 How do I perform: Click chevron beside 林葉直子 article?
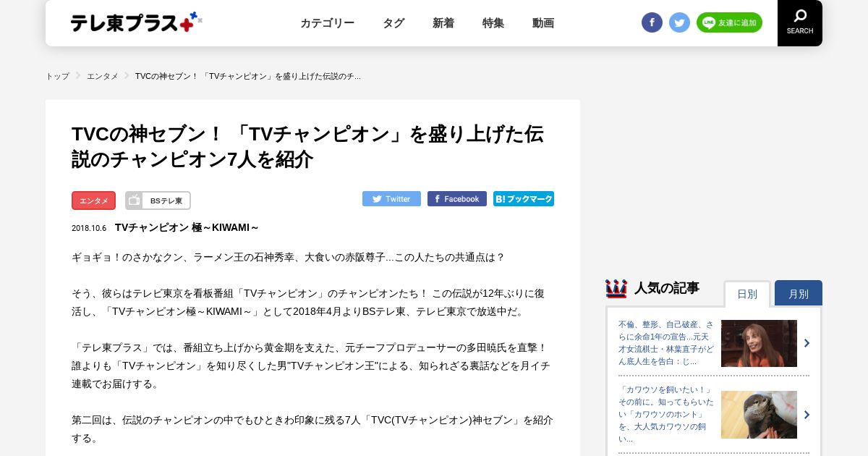[807, 343]
